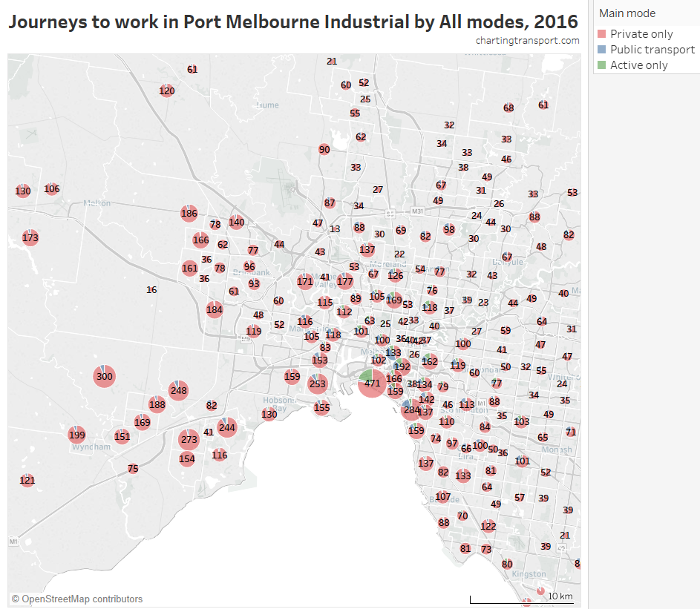Viewport: 700px width, 609px height.
Task: Select the 273 pie marker
Action: coord(189,440)
